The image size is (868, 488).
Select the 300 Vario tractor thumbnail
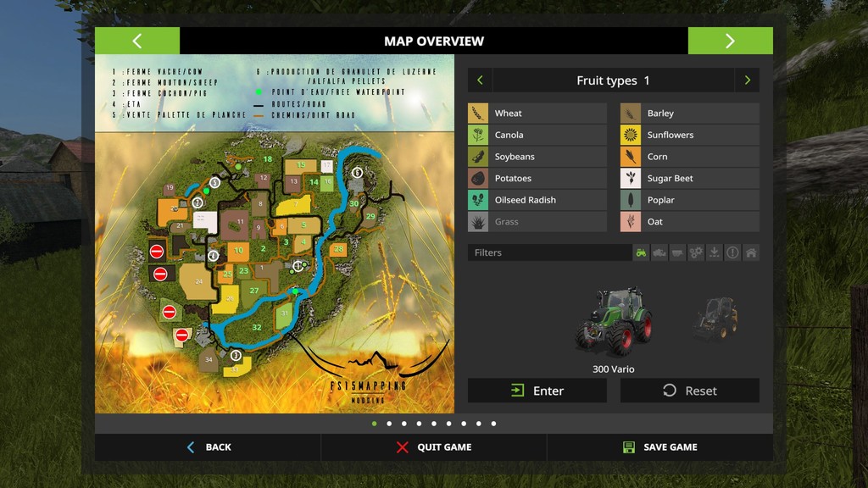(x=614, y=322)
